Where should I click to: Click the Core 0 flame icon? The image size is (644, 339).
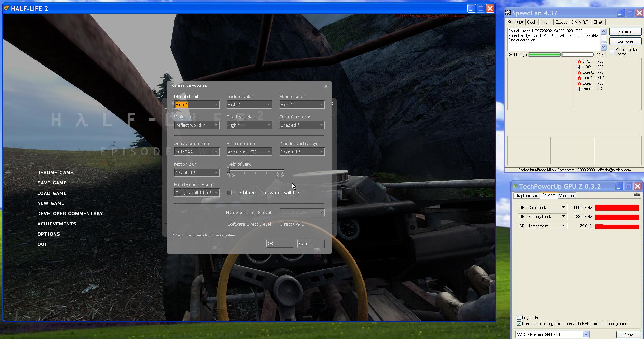579,73
